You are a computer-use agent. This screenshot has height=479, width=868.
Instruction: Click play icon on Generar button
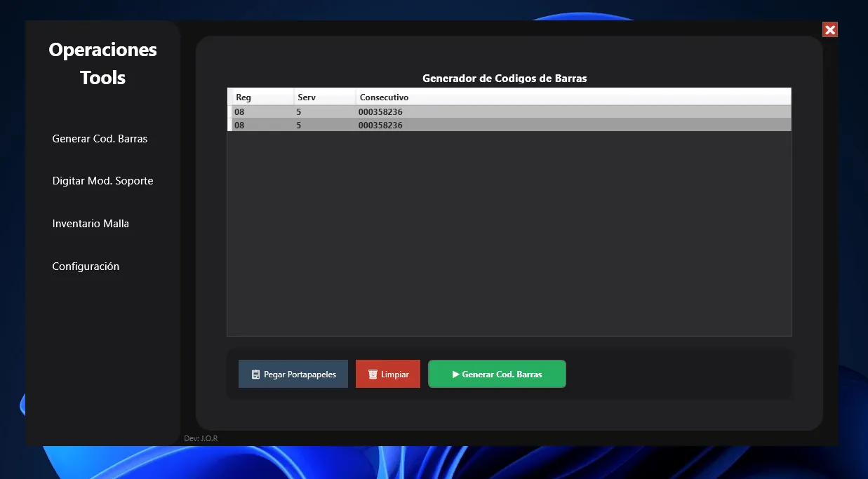(456, 375)
